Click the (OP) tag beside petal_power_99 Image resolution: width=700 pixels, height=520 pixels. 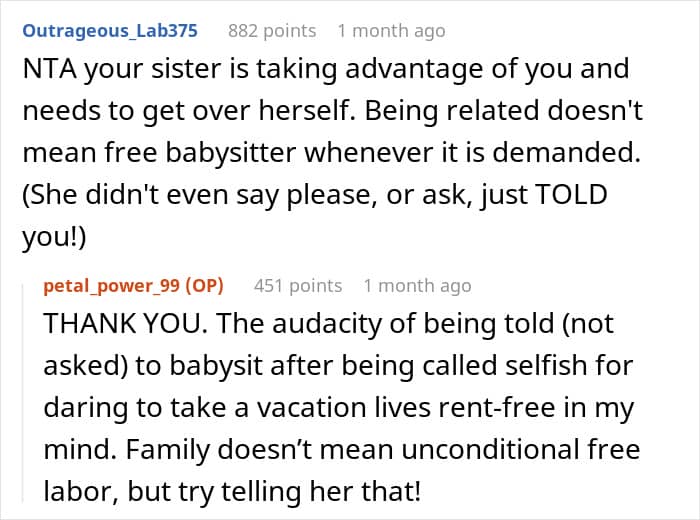(x=208, y=286)
